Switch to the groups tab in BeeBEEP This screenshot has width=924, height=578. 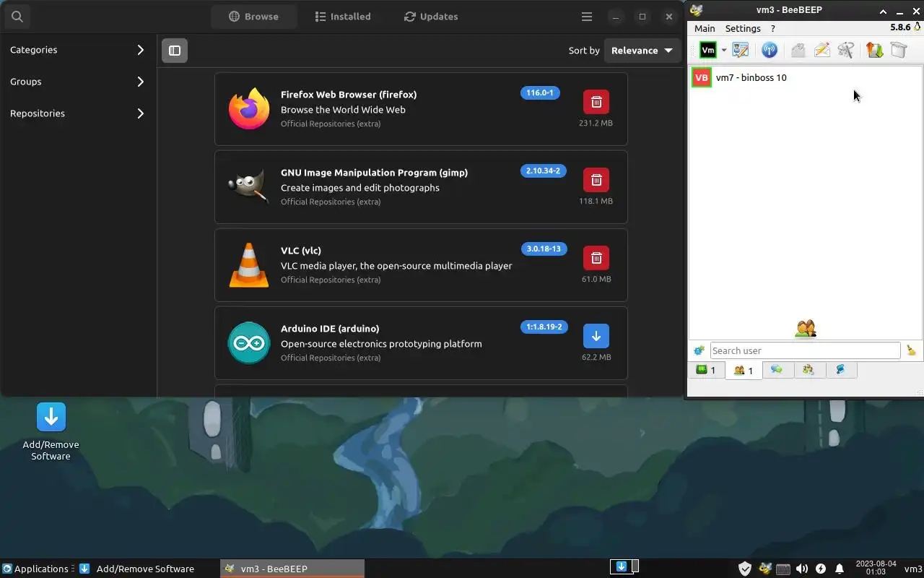[x=808, y=369]
